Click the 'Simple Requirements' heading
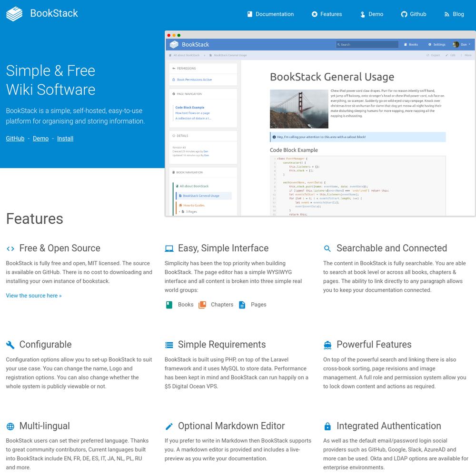The height and width of the screenshot is (476, 476). 222,344
